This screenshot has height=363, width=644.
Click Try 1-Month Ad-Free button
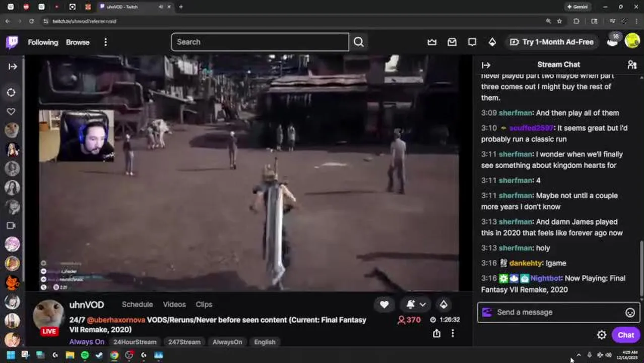(x=552, y=42)
